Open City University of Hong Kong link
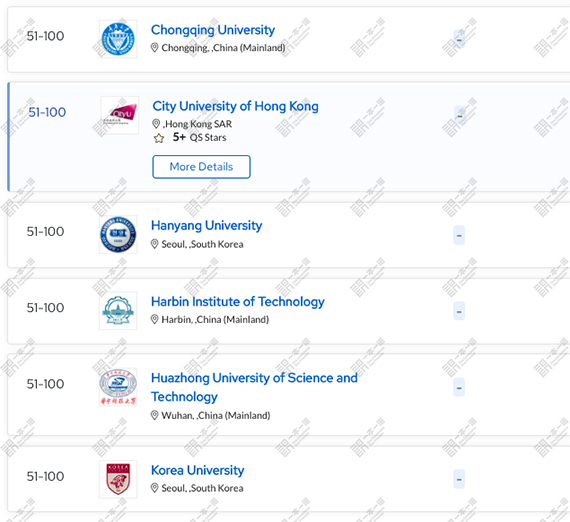This screenshot has height=522, width=570. 235,106
